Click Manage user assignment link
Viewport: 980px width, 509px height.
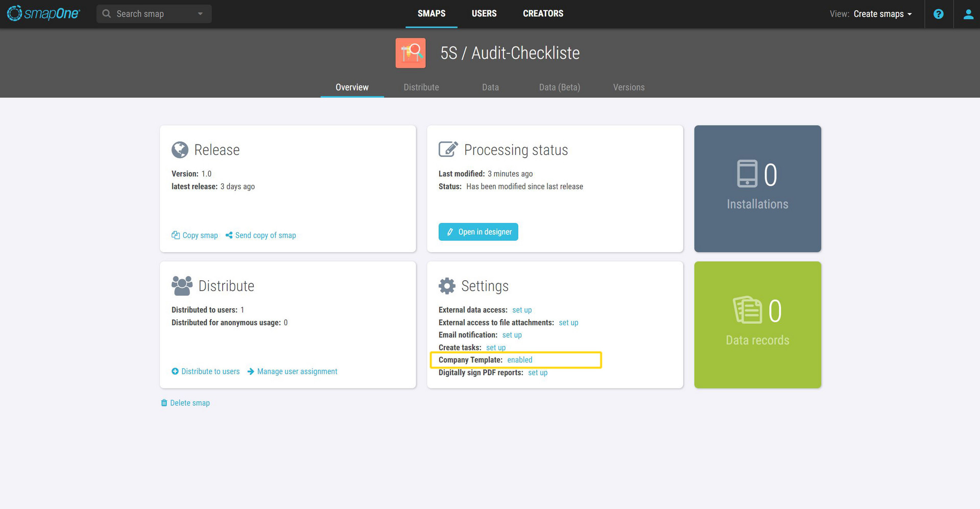(297, 371)
